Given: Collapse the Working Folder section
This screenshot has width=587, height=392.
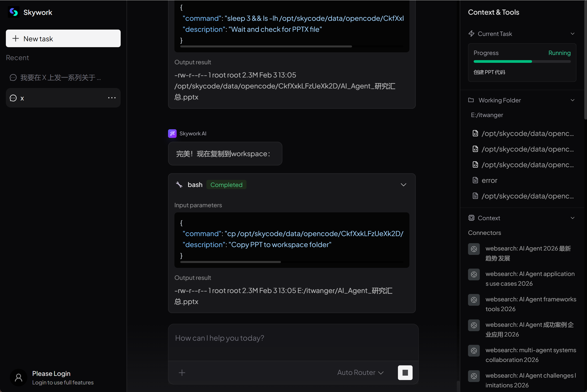Looking at the screenshot, I should [572, 100].
